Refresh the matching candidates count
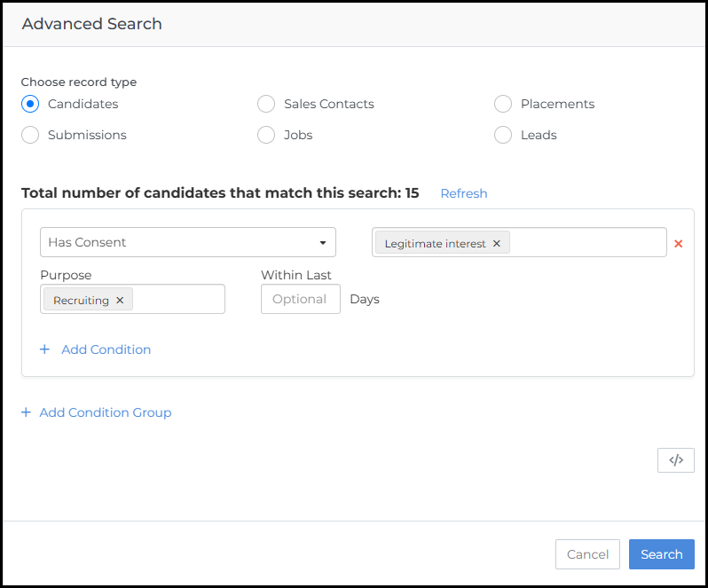 [463, 193]
